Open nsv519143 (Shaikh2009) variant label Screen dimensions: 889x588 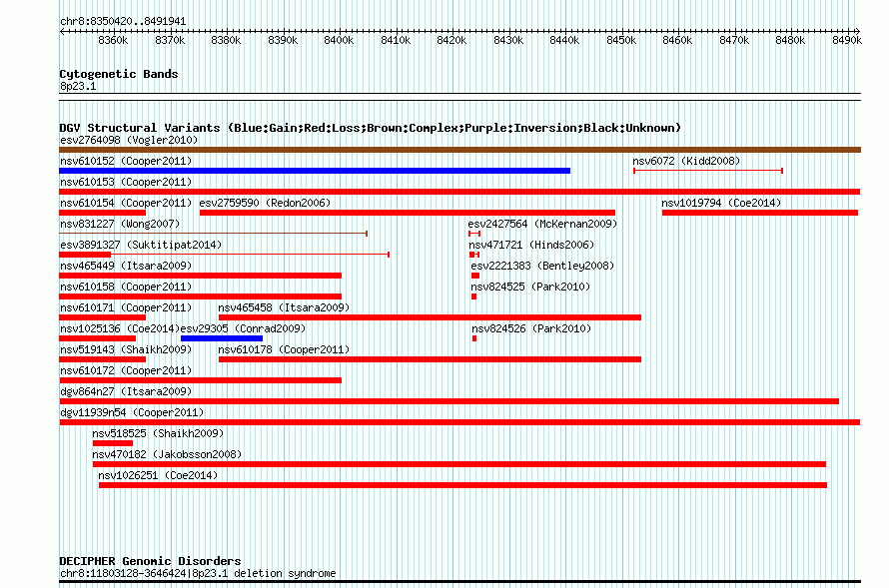click(x=126, y=349)
